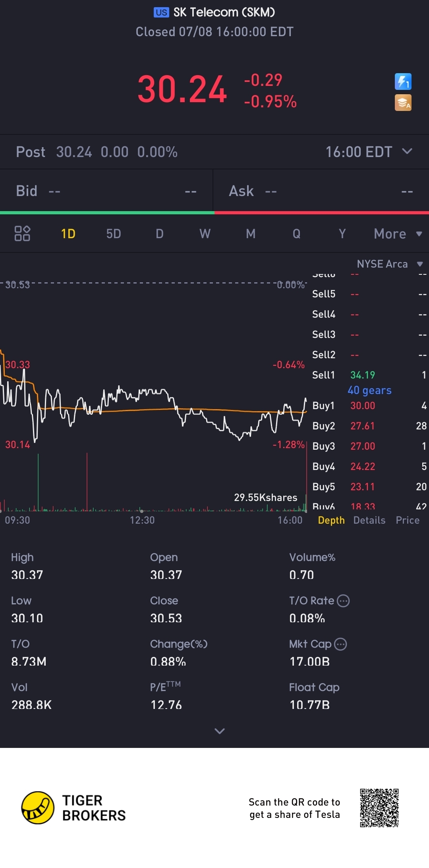Tap the Low 30.10 value
429x868 pixels.
pos(27,618)
